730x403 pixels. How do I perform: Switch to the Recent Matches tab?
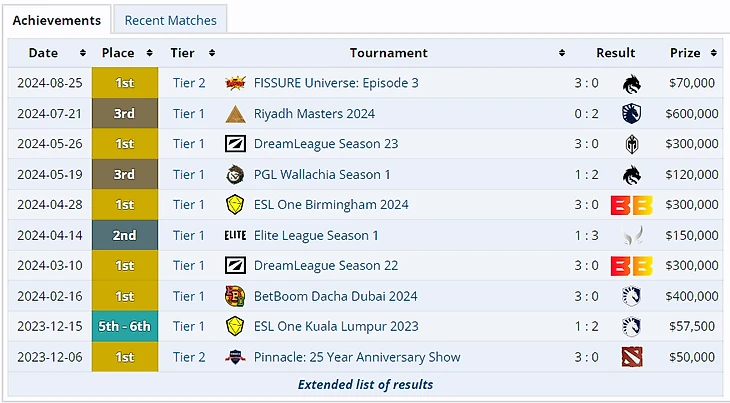click(170, 20)
